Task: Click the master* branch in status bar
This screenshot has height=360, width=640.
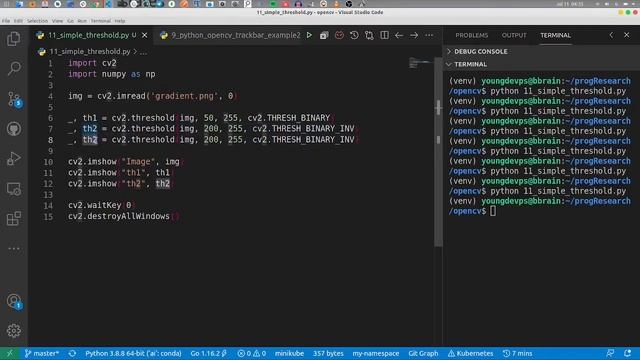Action: 42,353
